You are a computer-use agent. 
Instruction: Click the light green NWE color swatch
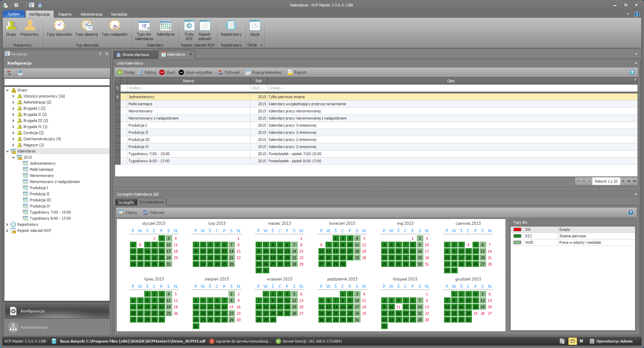[x=517, y=243]
